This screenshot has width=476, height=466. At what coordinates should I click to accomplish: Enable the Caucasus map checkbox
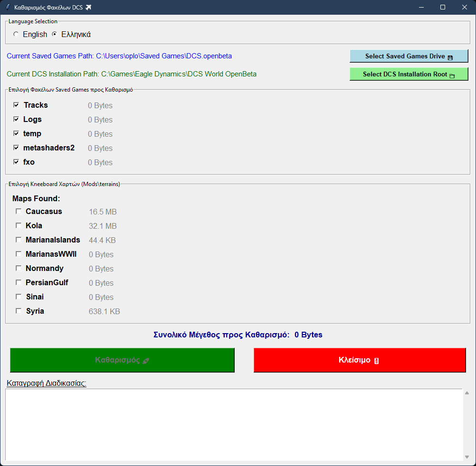19,211
